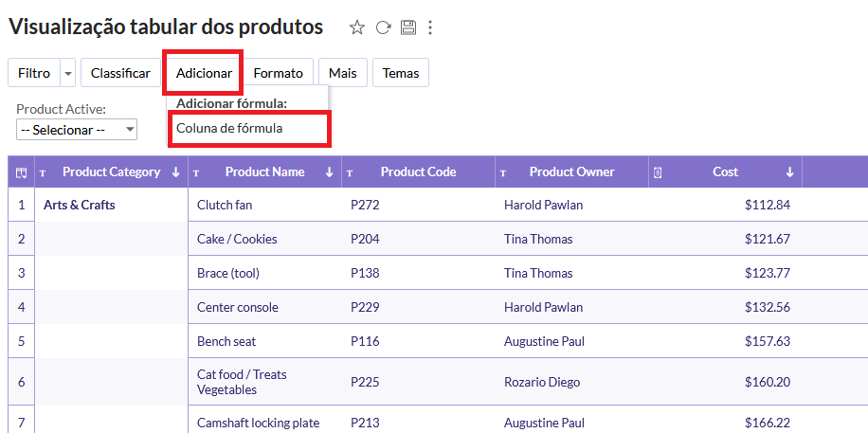Open the Formato button

[278, 73]
